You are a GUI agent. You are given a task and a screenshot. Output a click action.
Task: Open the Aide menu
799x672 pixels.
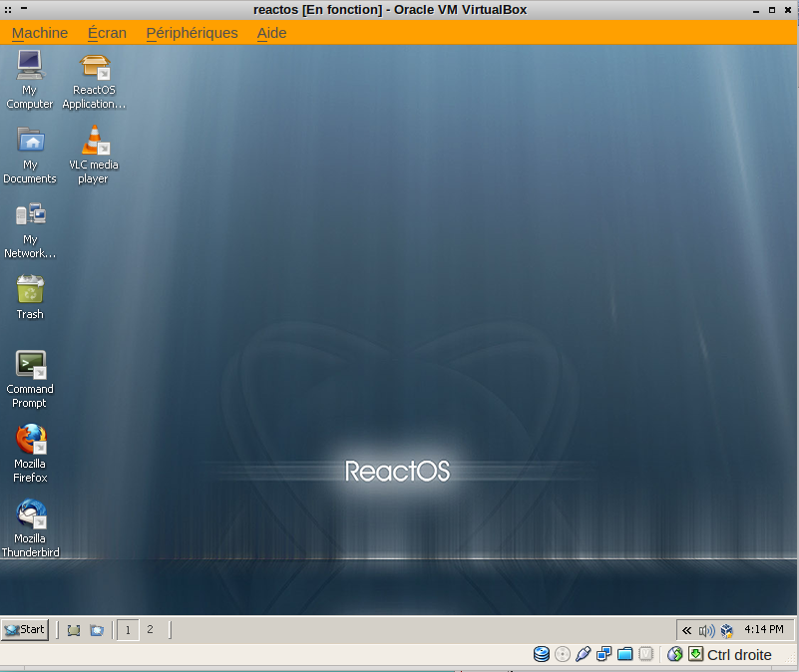click(x=271, y=33)
